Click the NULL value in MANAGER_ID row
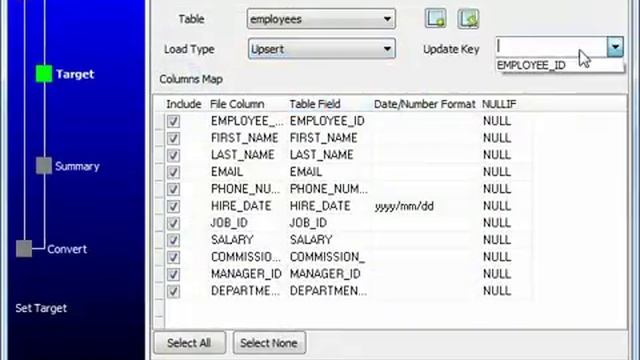The height and width of the screenshot is (360, 640). click(497, 274)
